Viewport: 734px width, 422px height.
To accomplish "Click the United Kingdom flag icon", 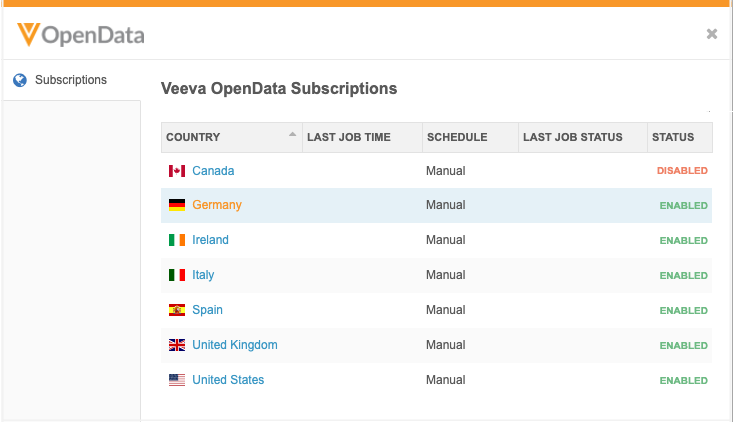I will pos(177,345).
